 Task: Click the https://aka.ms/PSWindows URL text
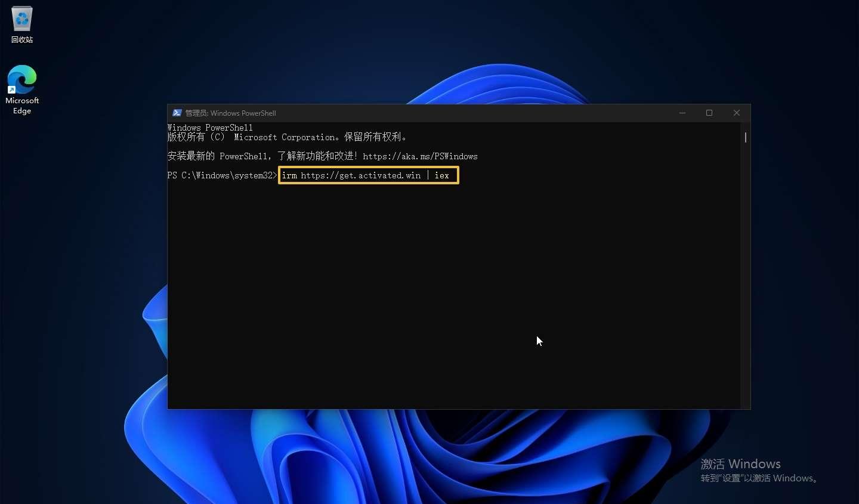click(x=420, y=156)
